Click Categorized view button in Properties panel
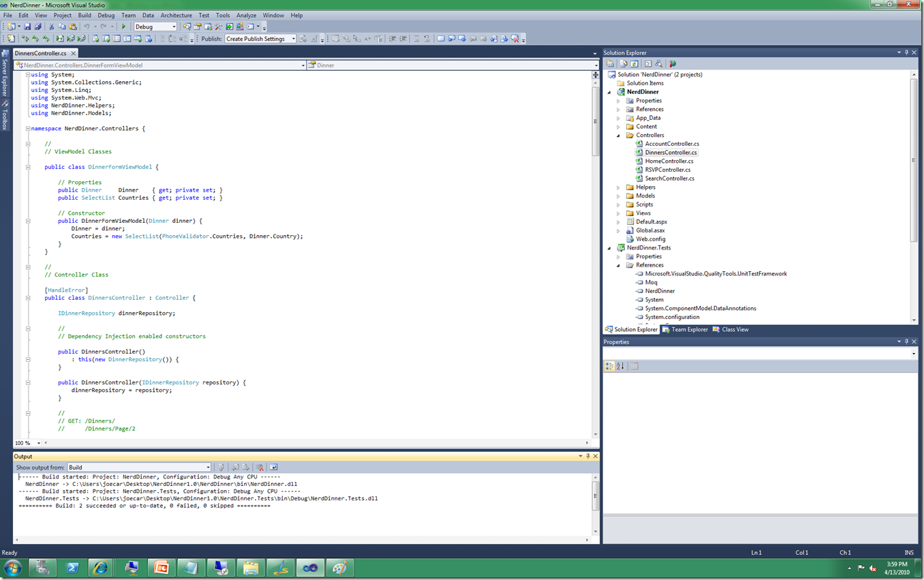Image resolution: width=924 pixels, height=580 pixels. (x=609, y=366)
